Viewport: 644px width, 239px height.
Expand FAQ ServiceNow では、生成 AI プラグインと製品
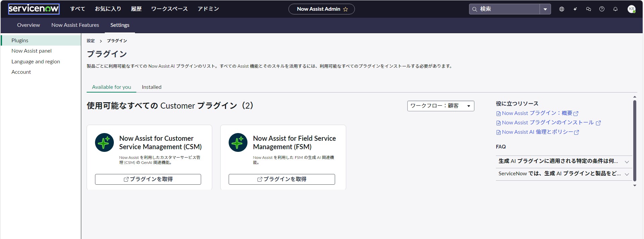point(564,174)
